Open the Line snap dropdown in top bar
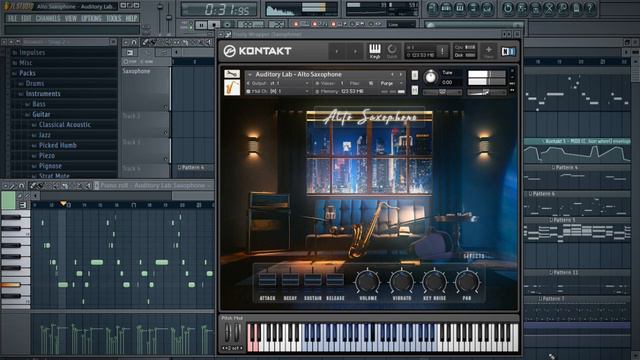This screenshot has height=360, width=640. click(401, 24)
